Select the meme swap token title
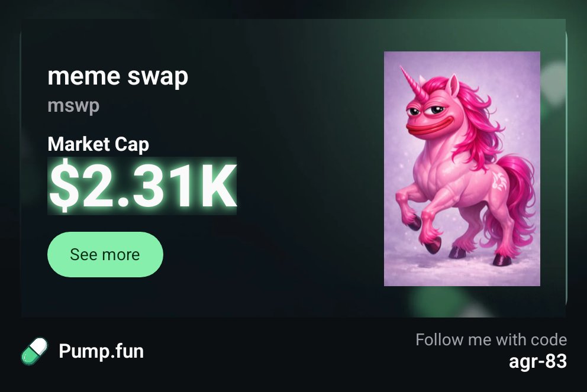 click(x=118, y=76)
